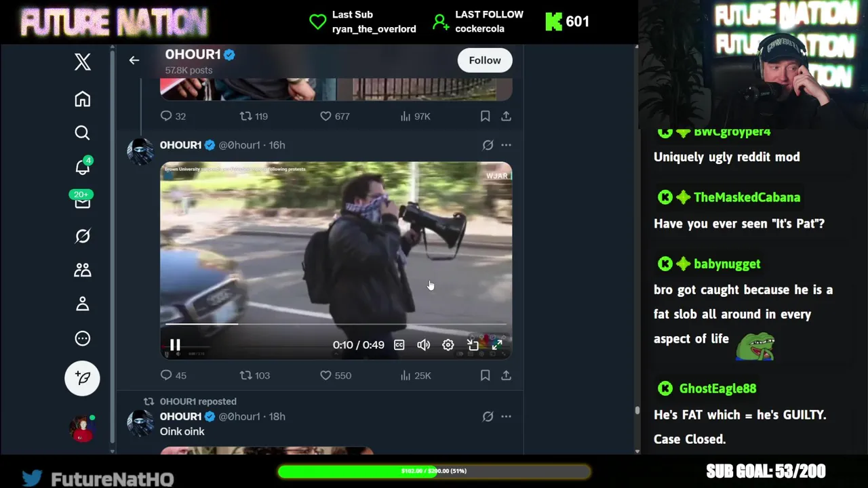The image size is (868, 488).
Task: Click the streamer webcam feed
Action: 753,64
